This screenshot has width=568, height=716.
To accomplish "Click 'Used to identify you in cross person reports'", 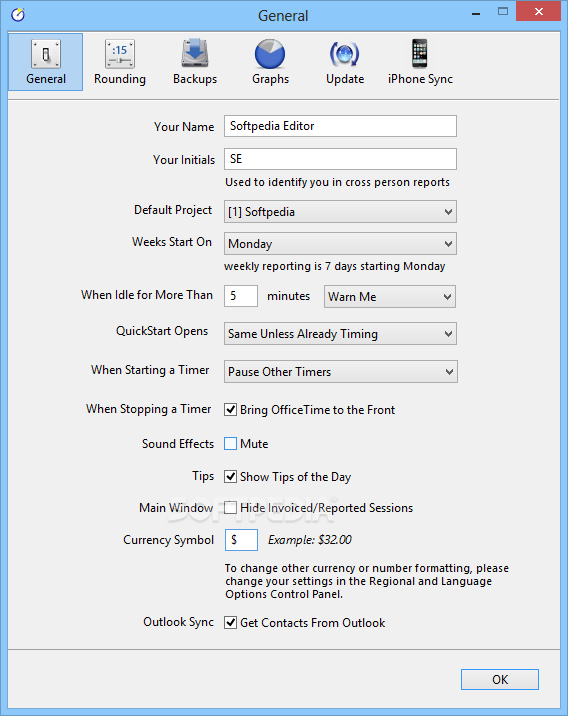I will 337,182.
